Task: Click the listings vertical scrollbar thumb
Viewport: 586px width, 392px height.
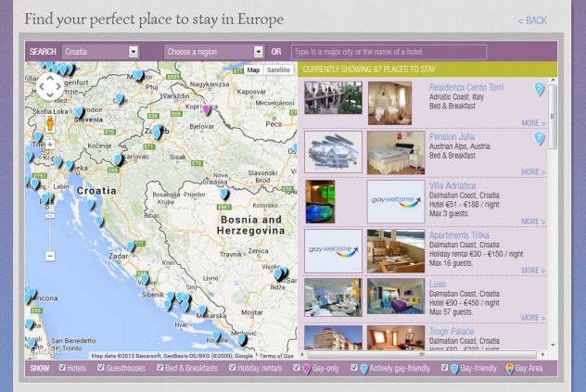Action: click(x=553, y=117)
